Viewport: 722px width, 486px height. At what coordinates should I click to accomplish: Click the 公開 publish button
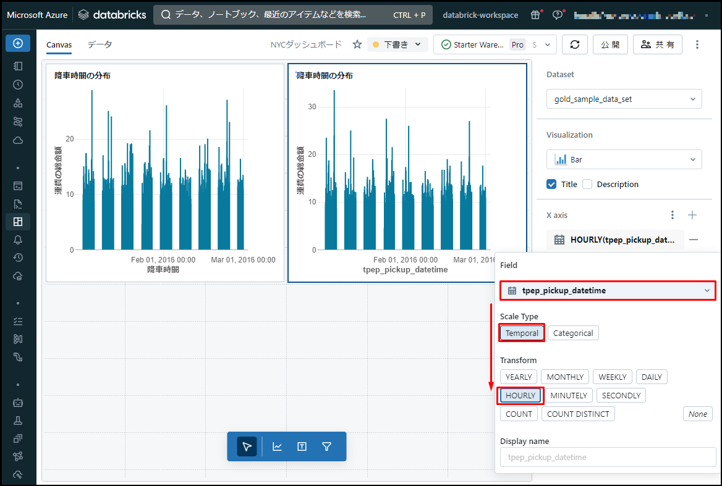(x=609, y=45)
